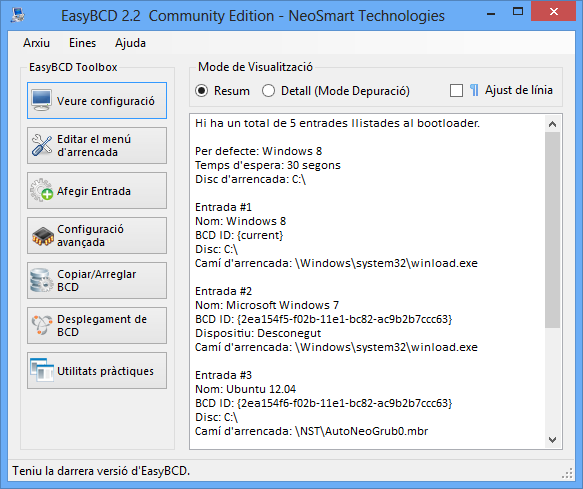This screenshot has width=583, height=489.
Task: Open the Arxiu menu
Action: coord(36,43)
